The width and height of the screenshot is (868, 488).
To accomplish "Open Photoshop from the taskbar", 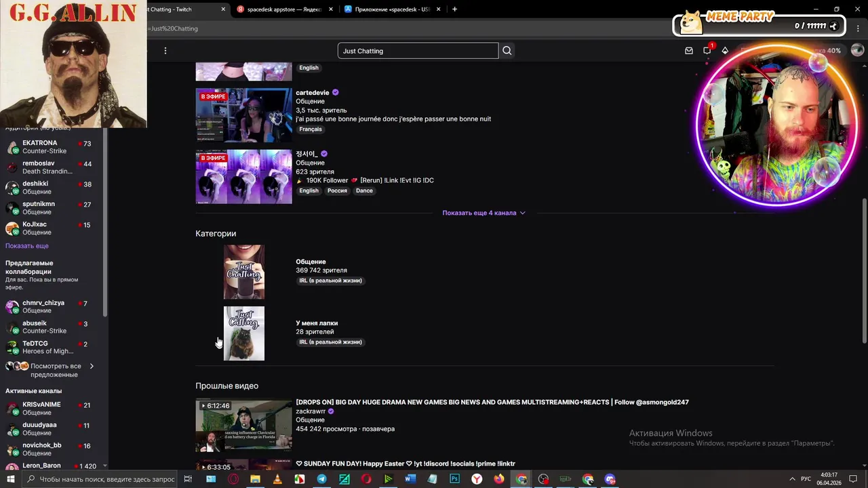I will click(x=454, y=479).
